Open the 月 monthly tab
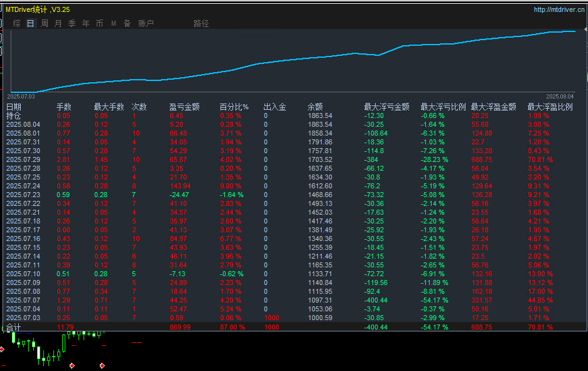This screenshot has height=371, width=588. (x=58, y=23)
